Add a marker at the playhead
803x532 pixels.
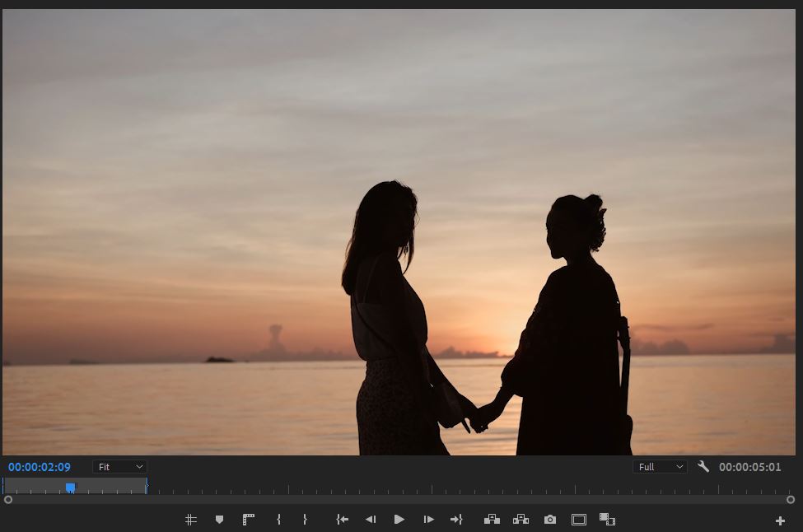[x=219, y=520]
